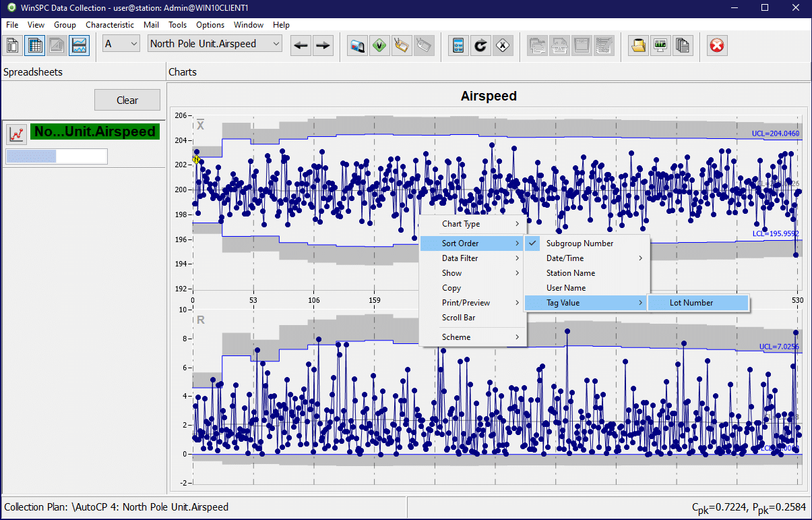Open the Characteristic menu in menu bar
Screen dimensions: 812x520
click(x=110, y=25)
